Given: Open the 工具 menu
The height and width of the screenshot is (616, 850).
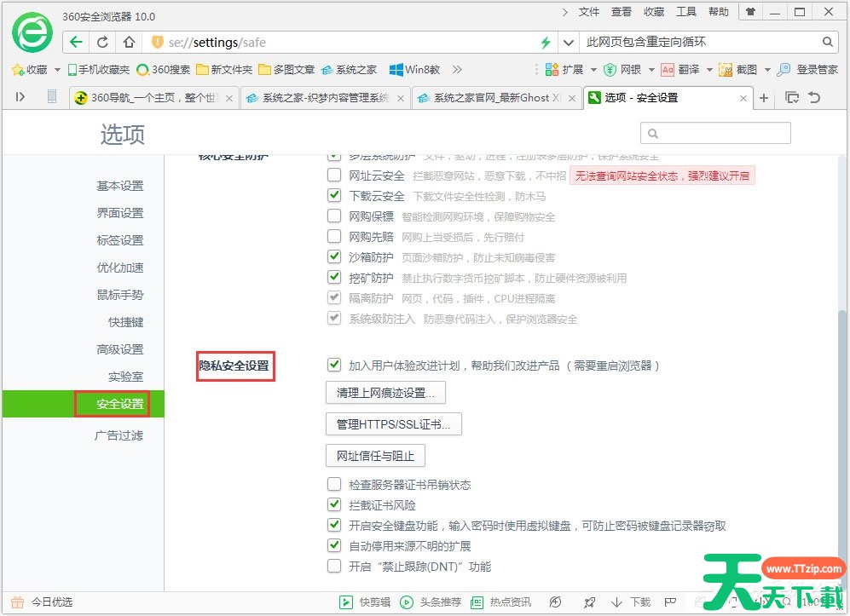Looking at the screenshot, I should 686,12.
